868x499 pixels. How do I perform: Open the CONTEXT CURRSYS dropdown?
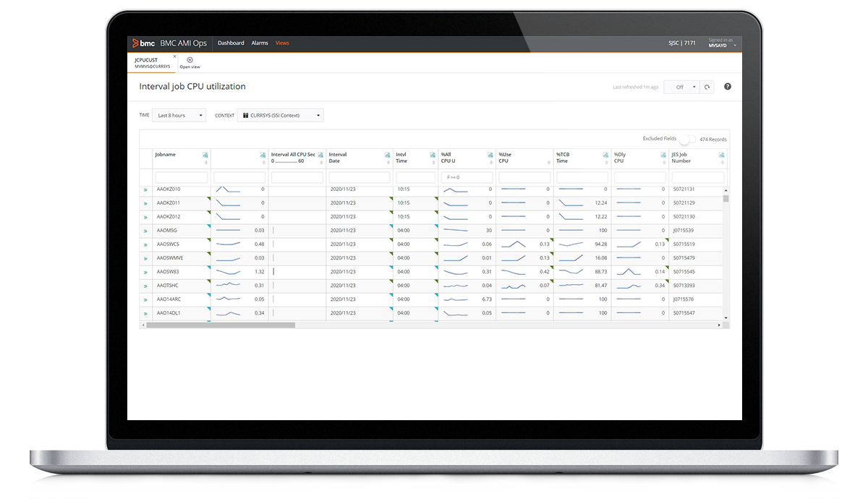281,116
